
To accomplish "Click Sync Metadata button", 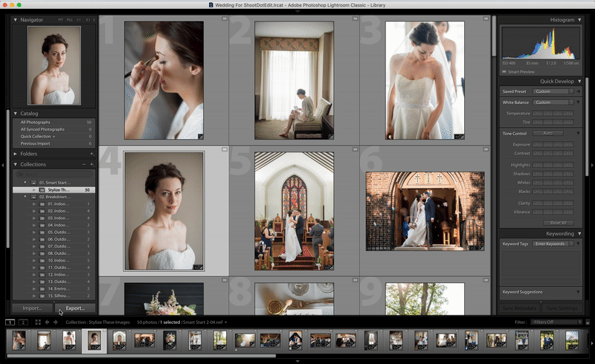I will pos(519,308).
